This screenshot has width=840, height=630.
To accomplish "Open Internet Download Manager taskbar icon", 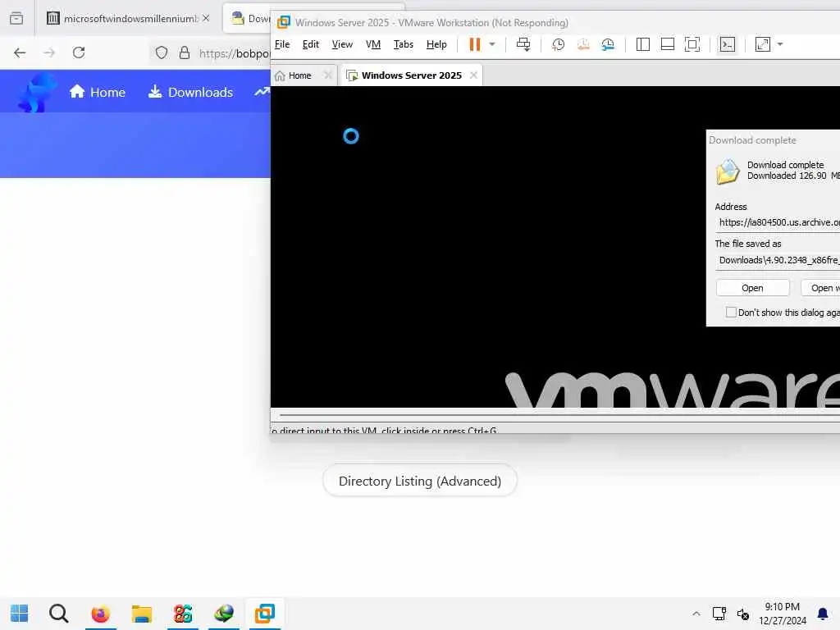I will pyautogui.click(x=224, y=614).
